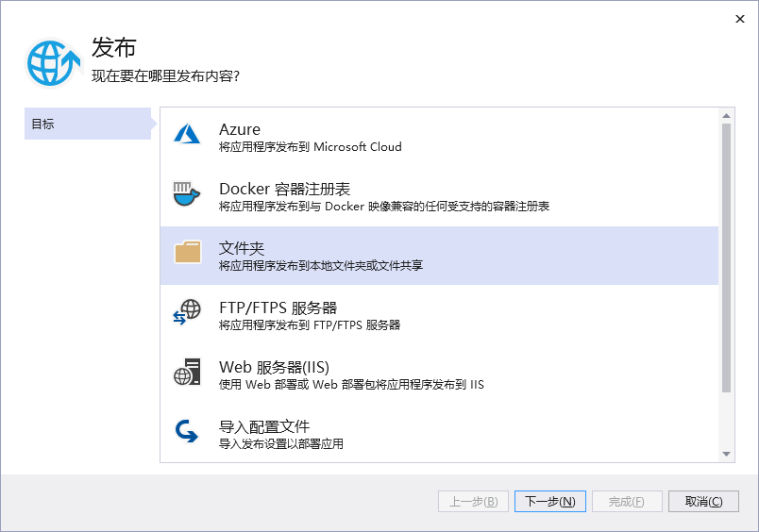Click the scrollbar up arrow
This screenshot has height=532, width=759.
point(727,115)
